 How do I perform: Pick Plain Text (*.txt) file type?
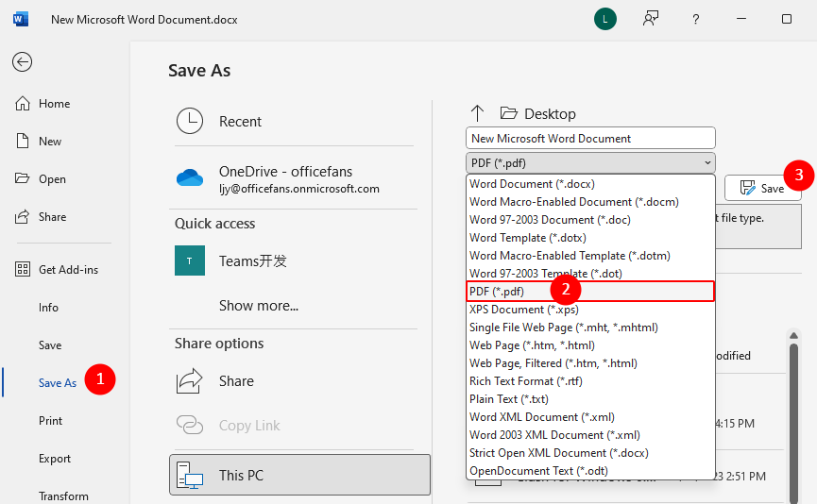507,399
